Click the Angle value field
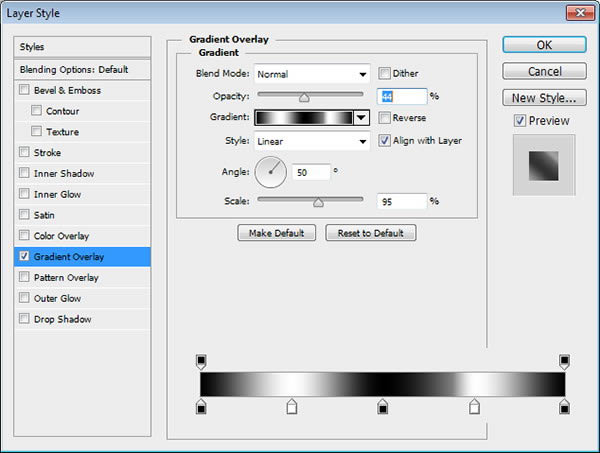600x453 pixels. pyautogui.click(x=310, y=172)
